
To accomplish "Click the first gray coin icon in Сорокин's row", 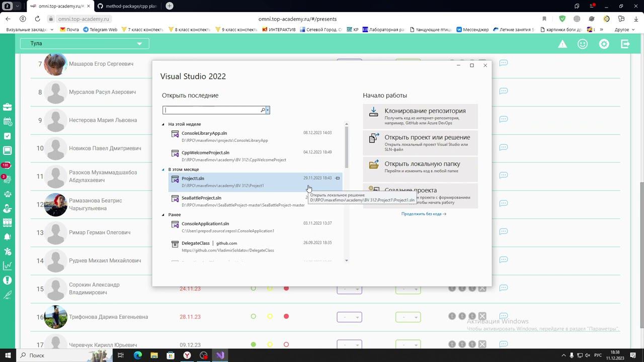I will click(x=452, y=288).
